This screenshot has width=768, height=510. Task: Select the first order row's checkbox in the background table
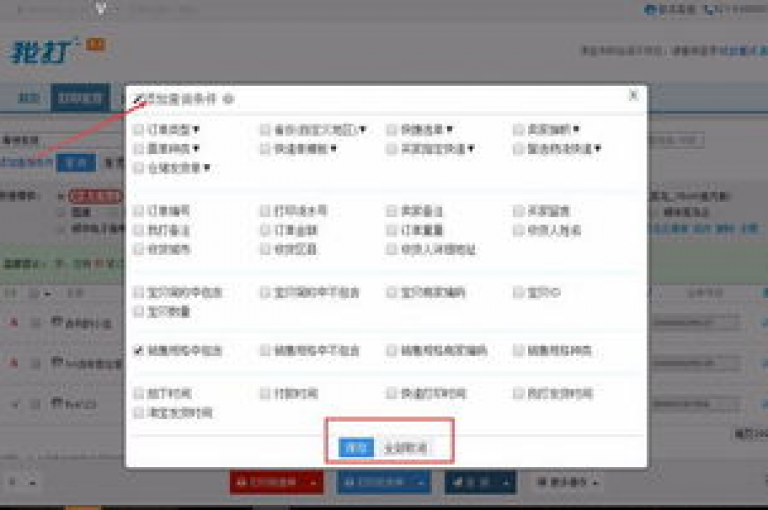click(x=36, y=323)
